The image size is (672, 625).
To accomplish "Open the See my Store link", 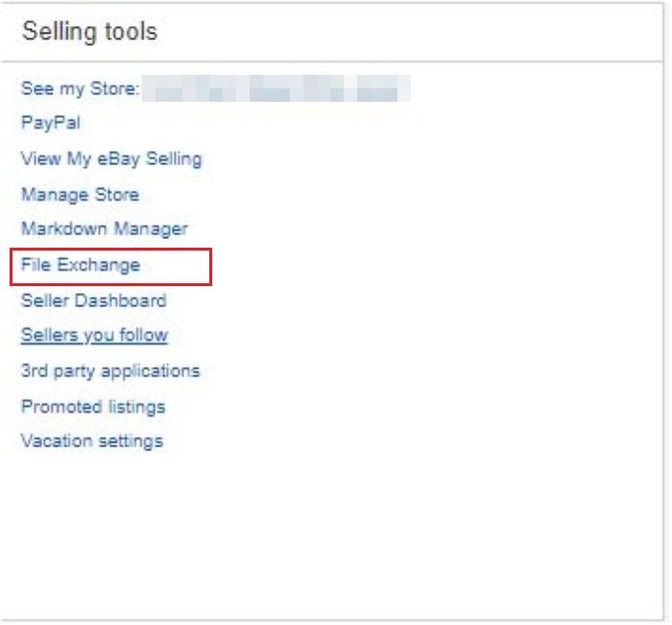I will 80,88.
